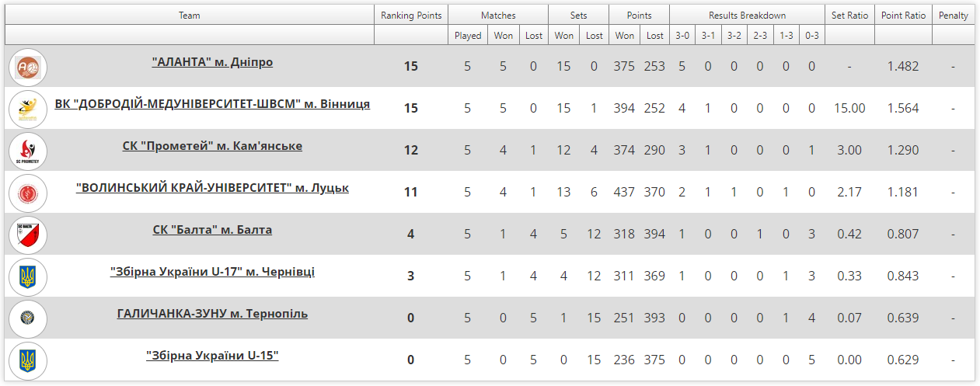Click the Penalty column header

[954, 16]
